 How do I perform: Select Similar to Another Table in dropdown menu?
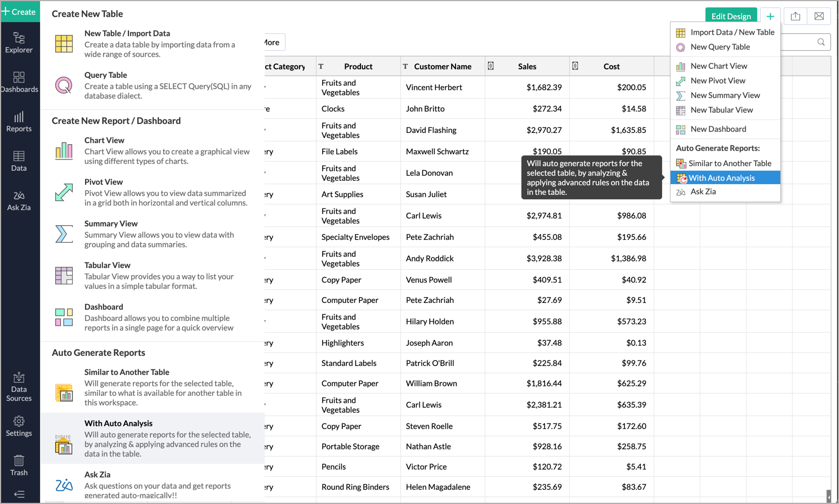click(725, 163)
